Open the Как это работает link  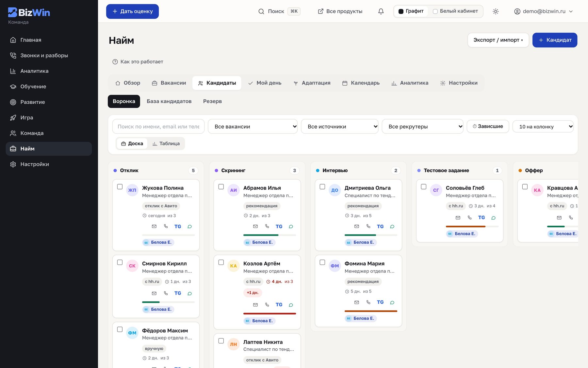tap(138, 62)
